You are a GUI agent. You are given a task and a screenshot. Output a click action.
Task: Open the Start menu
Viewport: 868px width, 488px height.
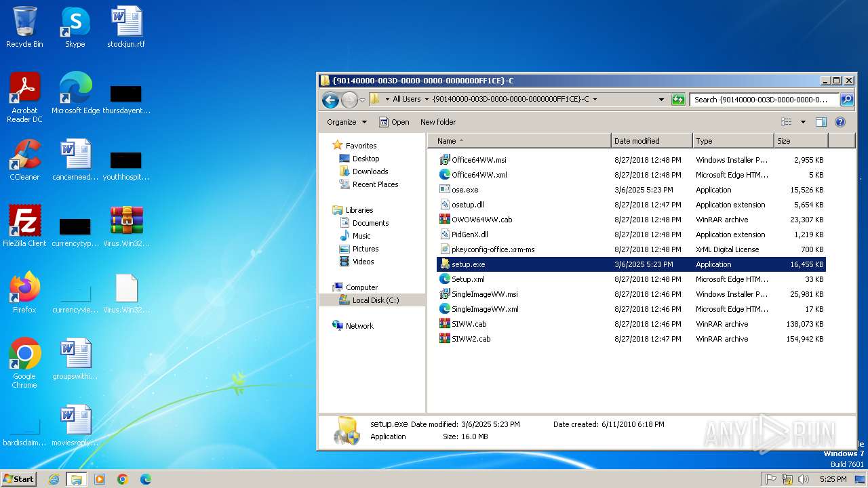19,479
